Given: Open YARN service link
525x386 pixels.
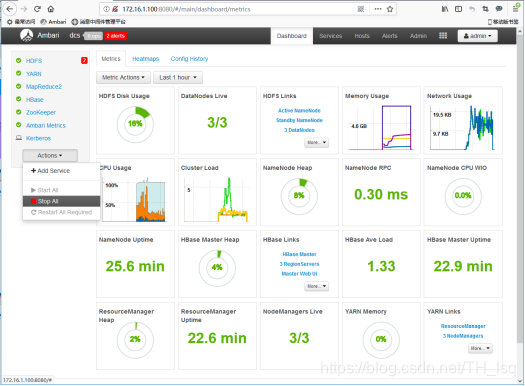Looking at the screenshot, I should pyautogui.click(x=34, y=74).
